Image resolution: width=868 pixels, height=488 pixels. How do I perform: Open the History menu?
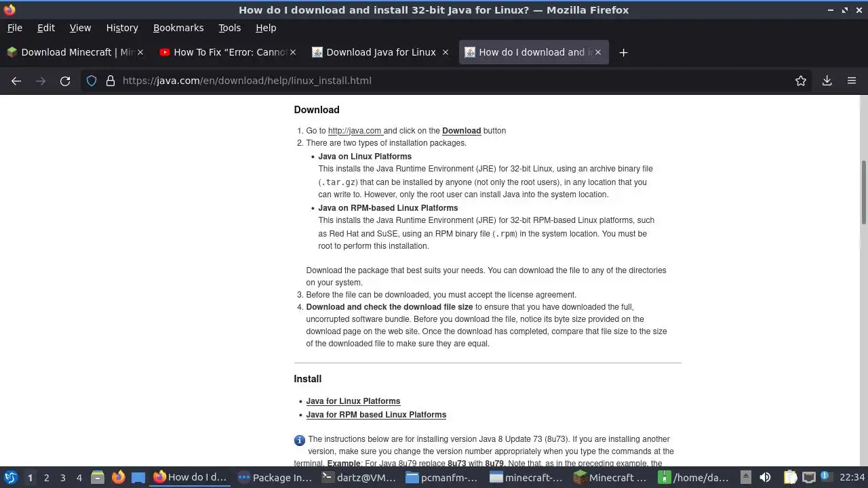[122, 28]
